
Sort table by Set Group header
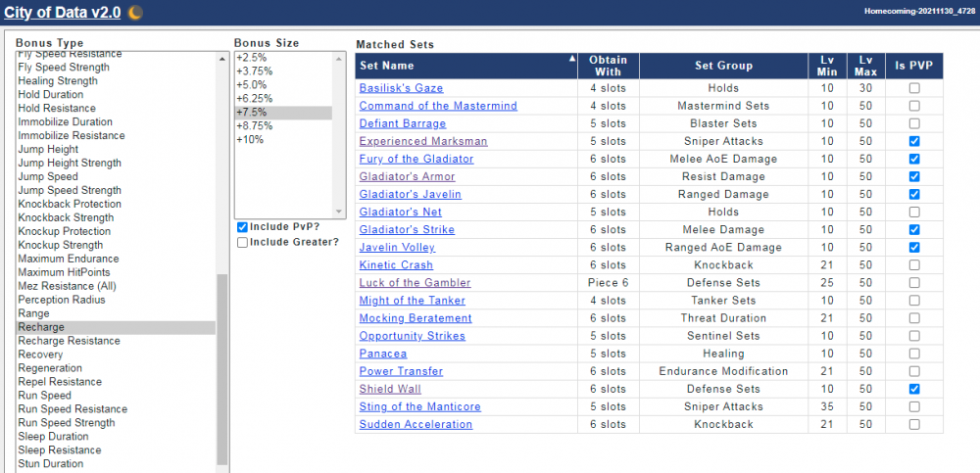tap(723, 66)
